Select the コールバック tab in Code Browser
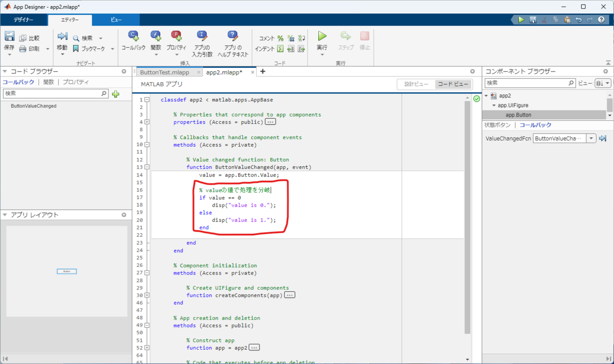 [x=18, y=82]
